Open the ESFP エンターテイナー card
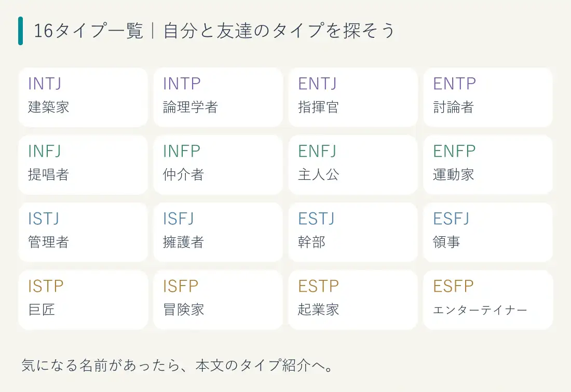 coord(488,300)
